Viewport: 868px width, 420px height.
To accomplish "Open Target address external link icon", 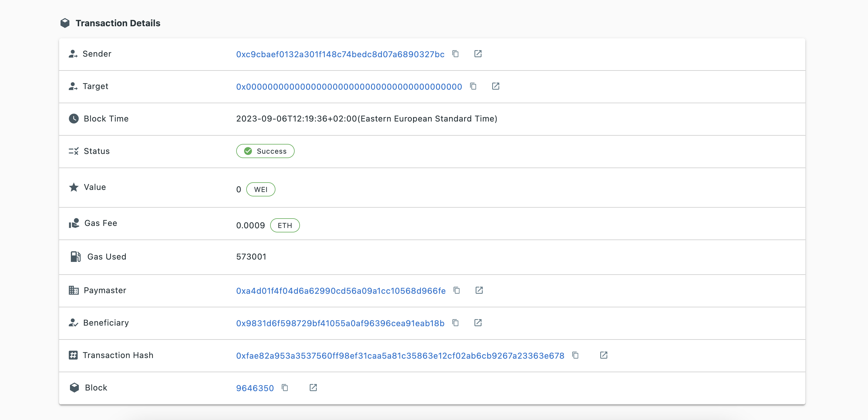I will [495, 86].
